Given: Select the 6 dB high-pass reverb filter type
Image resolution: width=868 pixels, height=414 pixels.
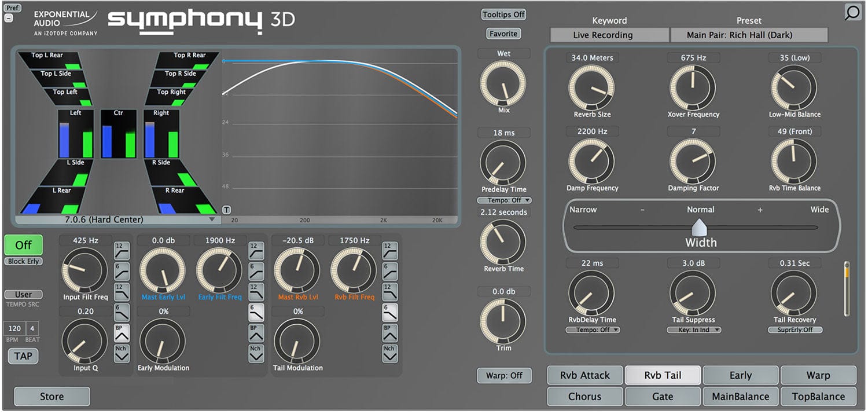Looking at the screenshot, I should point(390,271).
